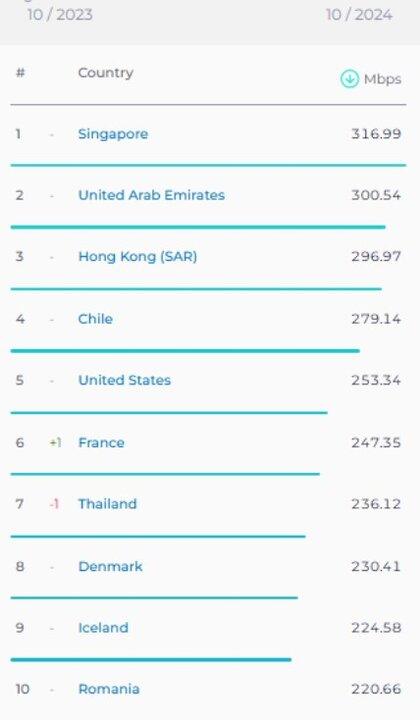Open the Singapore country link

[x=113, y=134]
